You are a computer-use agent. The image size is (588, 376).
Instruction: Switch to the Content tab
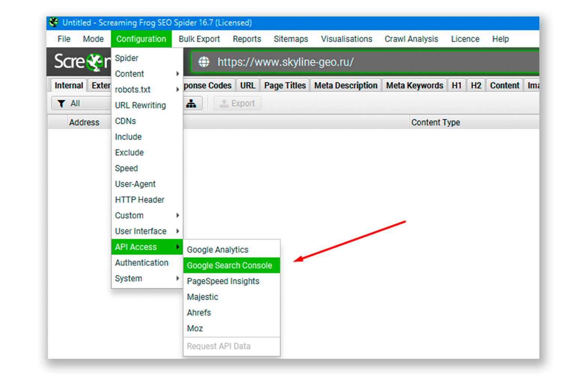tap(505, 85)
